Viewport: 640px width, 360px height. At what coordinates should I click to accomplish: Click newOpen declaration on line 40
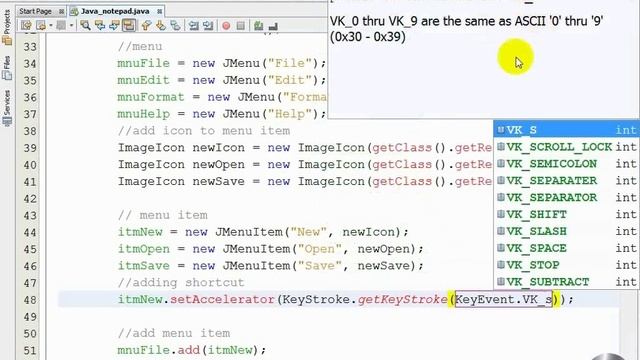219,164
